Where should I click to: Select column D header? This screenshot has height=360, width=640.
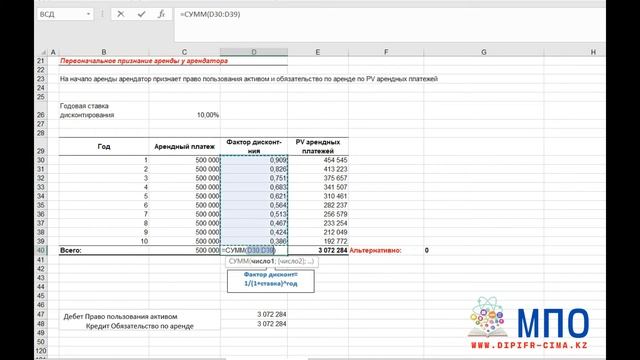(254, 52)
